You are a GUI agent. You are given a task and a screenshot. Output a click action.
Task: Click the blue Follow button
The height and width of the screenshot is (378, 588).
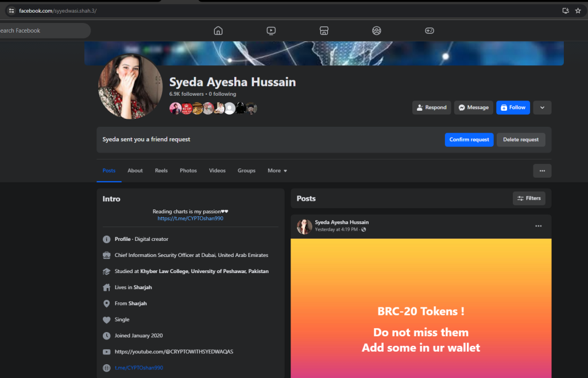pyautogui.click(x=513, y=107)
